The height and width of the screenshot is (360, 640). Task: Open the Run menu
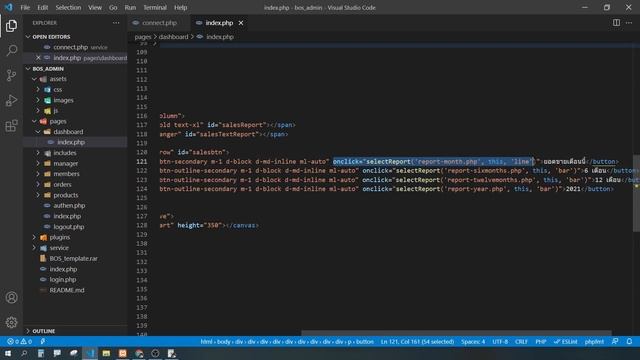coord(130,7)
